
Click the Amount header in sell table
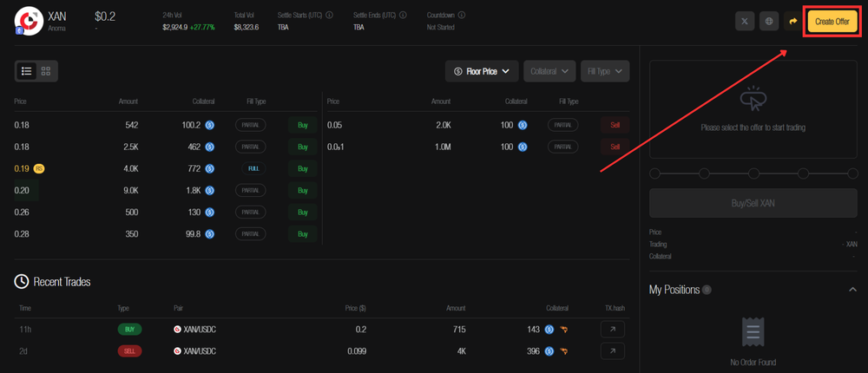click(x=441, y=101)
